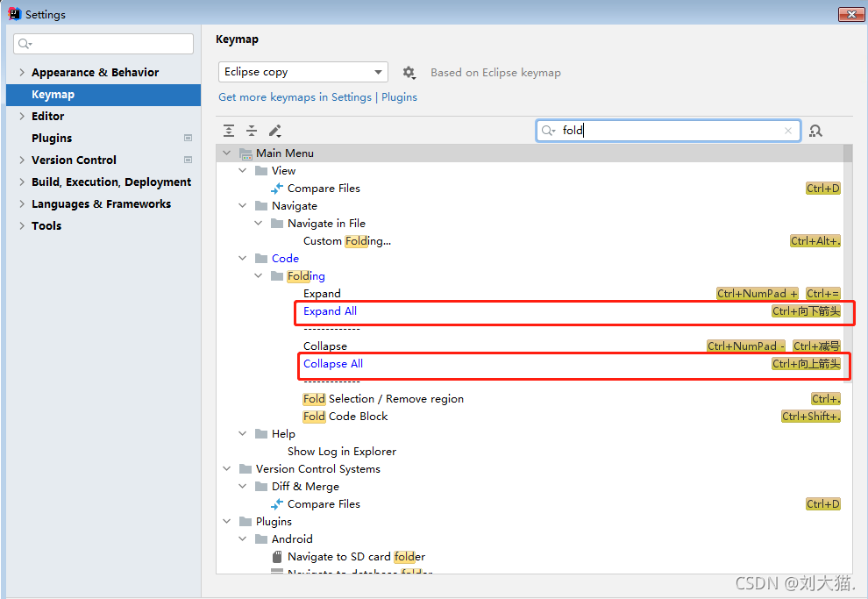
Task: Collapse the Version Control Systems node
Action: click(x=227, y=469)
